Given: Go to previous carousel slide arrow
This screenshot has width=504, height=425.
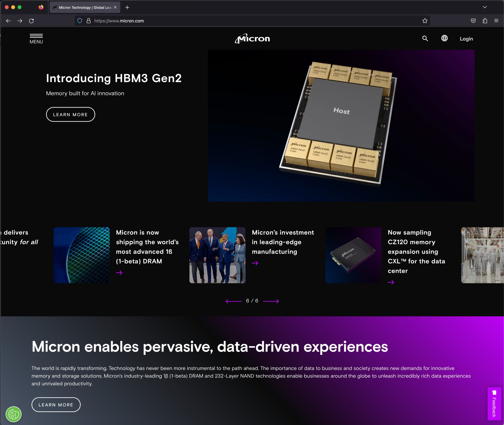Looking at the screenshot, I should click(233, 301).
